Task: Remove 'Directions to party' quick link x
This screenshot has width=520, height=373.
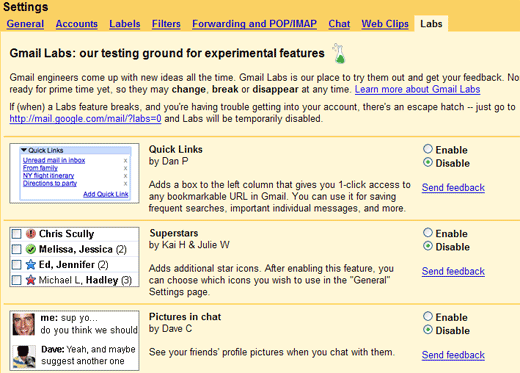Action: (x=125, y=184)
